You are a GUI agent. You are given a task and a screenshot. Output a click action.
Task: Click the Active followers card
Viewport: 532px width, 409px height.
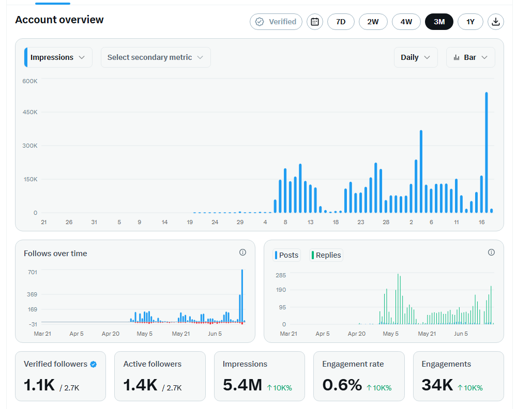click(x=160, y=376)
